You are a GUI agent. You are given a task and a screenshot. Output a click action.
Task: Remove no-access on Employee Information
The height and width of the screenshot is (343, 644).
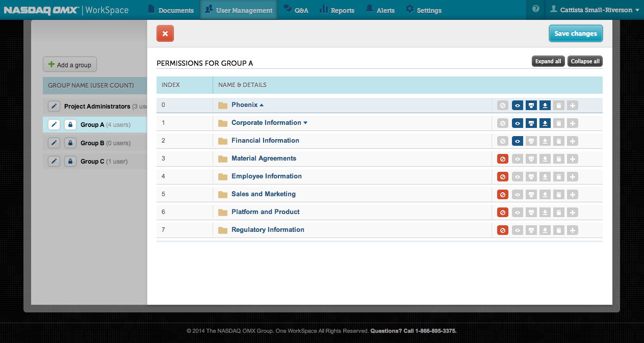click(503, 177)
